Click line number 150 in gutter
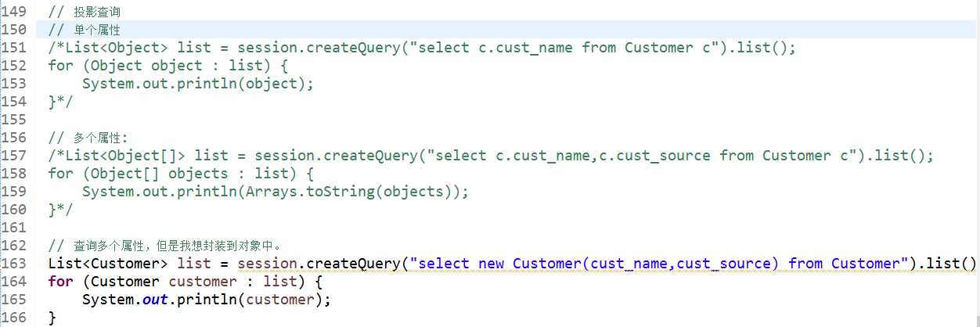Viewport: 980px width, 327px height. click(x=13, y=30)
